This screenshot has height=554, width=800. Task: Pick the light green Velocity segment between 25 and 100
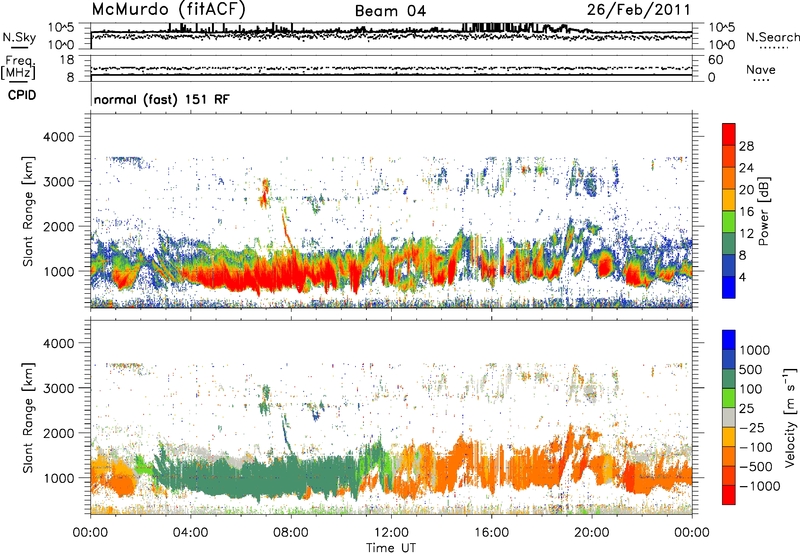coord(729,398)
